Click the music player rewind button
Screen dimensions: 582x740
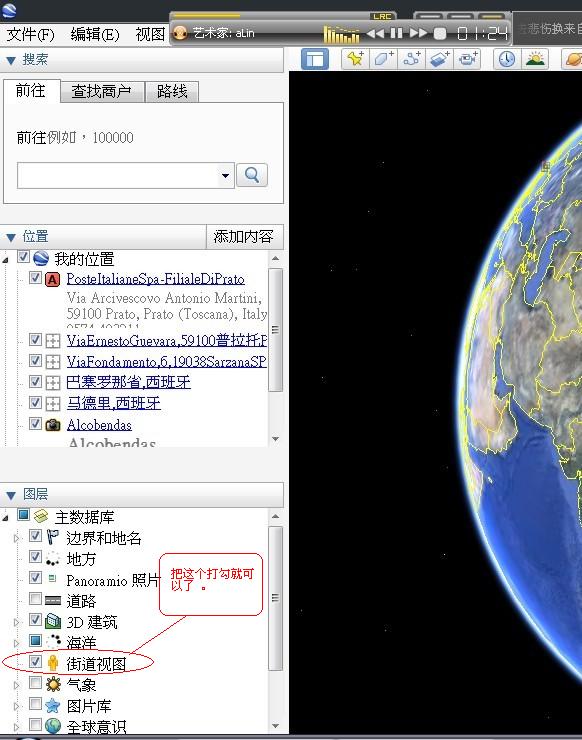pos(375,33)
